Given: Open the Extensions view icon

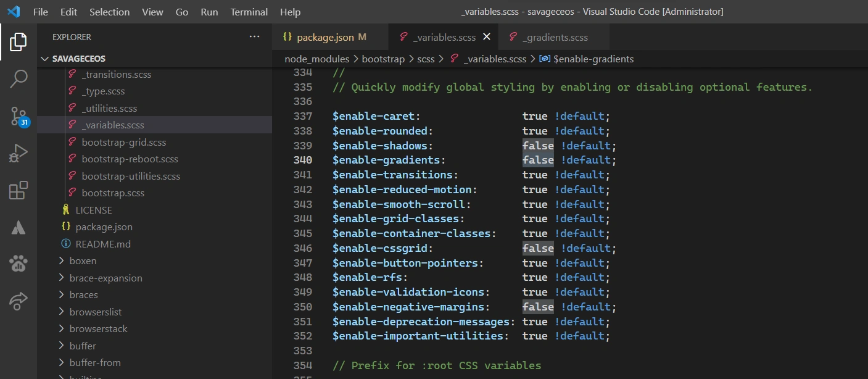Looking at the screenshot, I should click(18, 191).
